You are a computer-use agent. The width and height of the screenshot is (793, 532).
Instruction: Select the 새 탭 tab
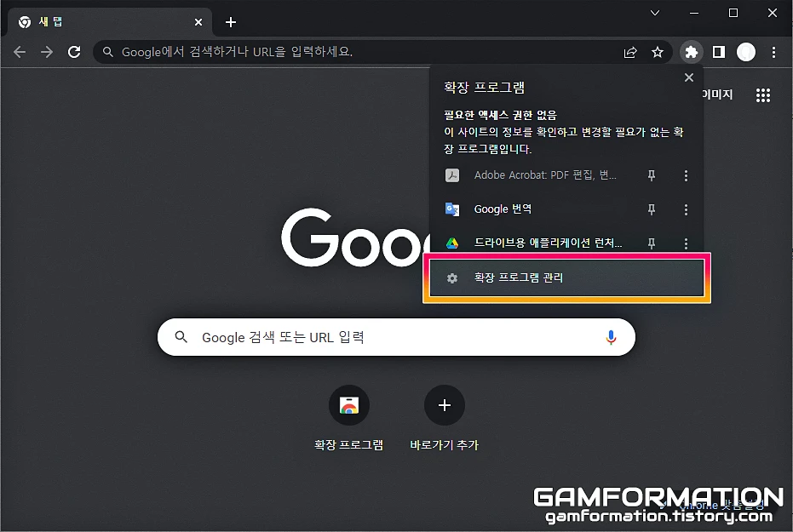point(110,22)
